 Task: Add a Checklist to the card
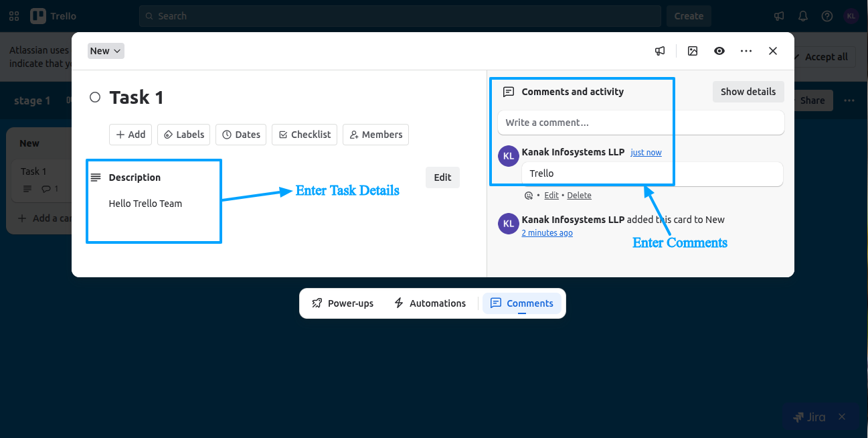pyautogui.click(x=305, y=135)
